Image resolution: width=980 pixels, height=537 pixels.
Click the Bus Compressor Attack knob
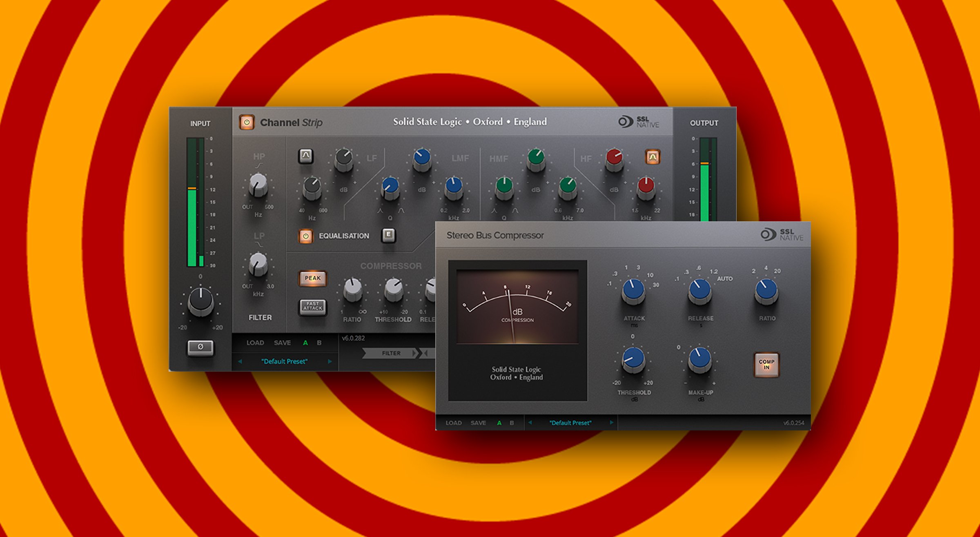coord(633,292)
